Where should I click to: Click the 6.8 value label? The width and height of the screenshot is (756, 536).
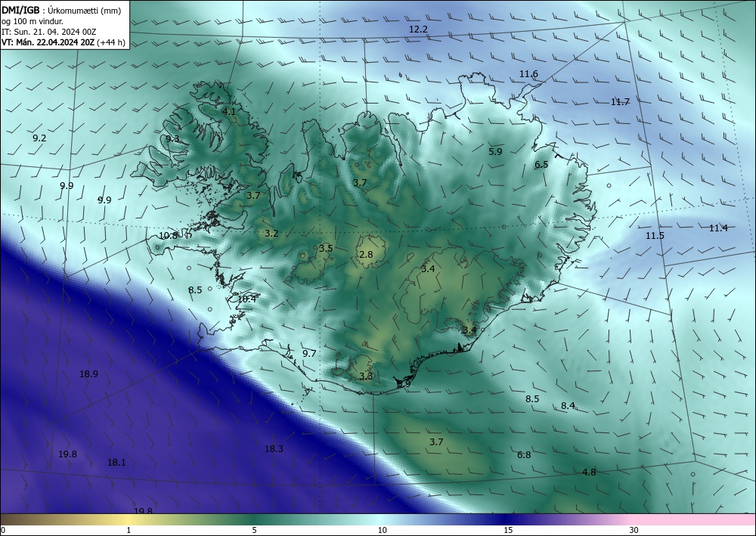[524, 454]
